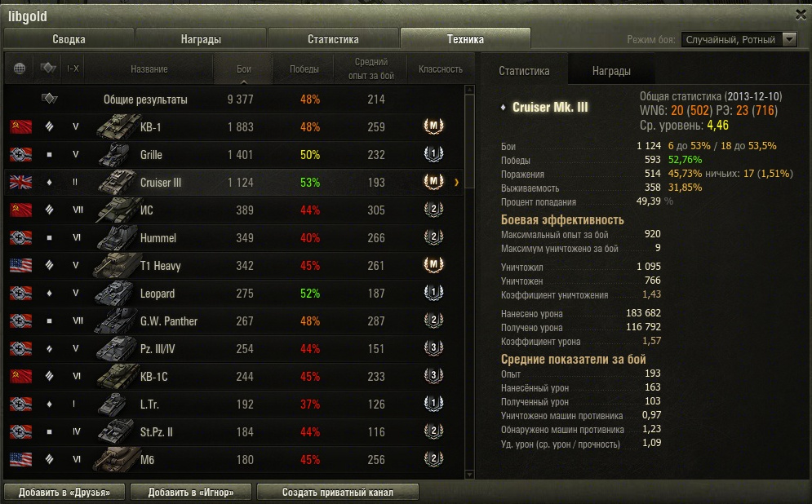Click the Добавить в «Игнор» button
Viewport: 812px width, 504px height.
coord(191,492)
